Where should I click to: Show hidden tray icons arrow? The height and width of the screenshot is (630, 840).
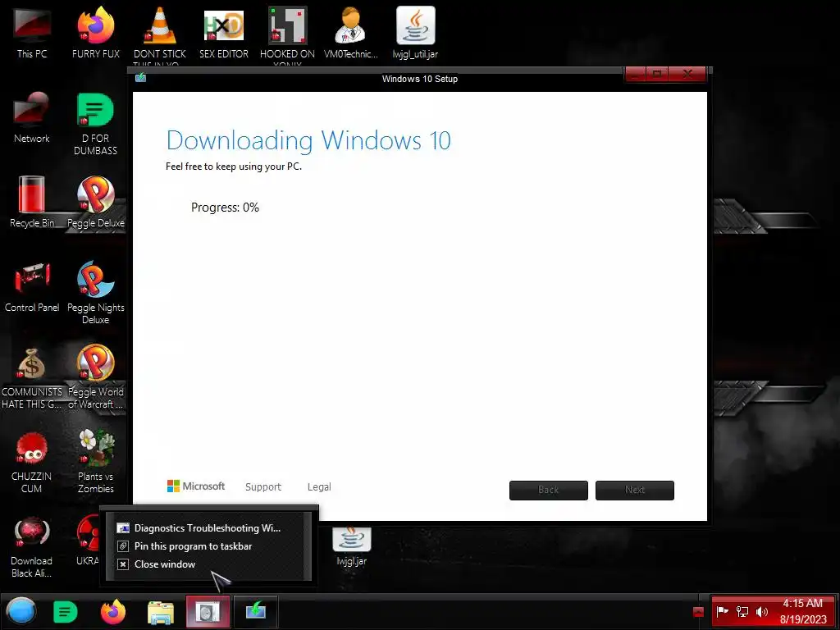(x=698, y=611)
